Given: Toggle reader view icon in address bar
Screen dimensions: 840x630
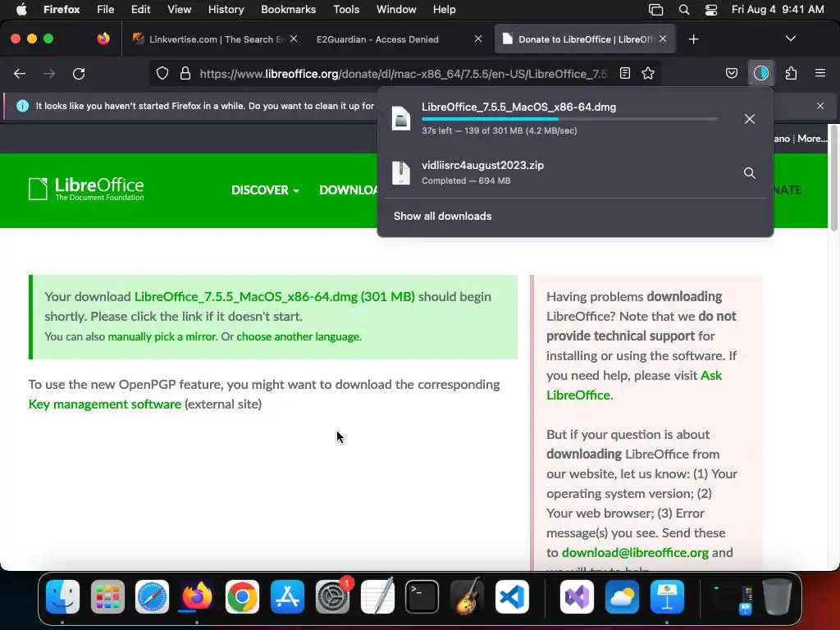Looking at the screenshot, I should point(624,73).
